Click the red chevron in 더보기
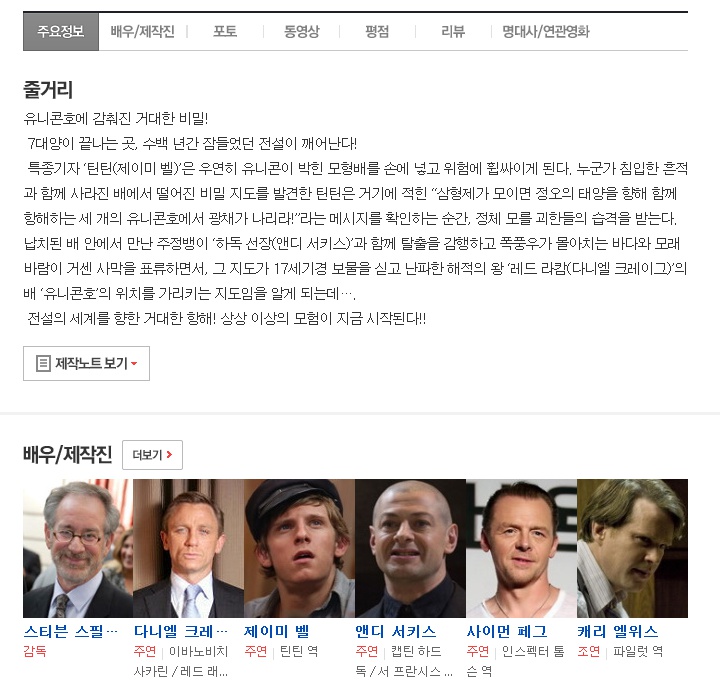Image resolution: width=720 pixels, height=684 pixels. click(x=169, y=454)
